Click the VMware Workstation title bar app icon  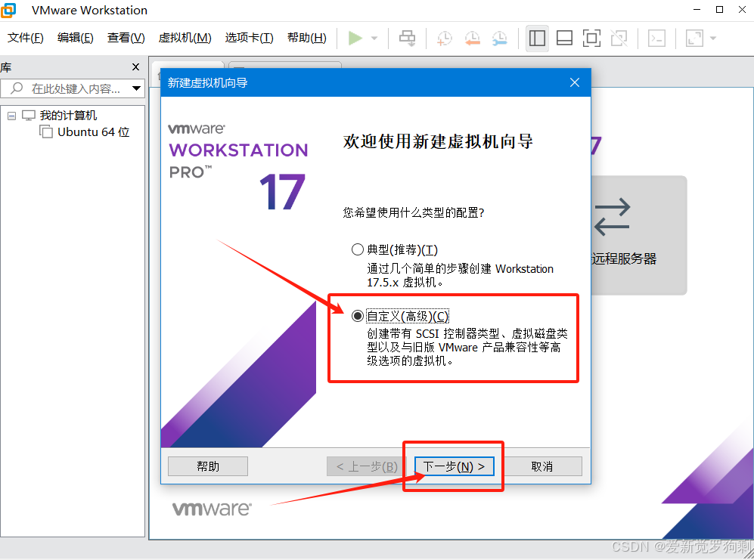[x=8, y=10]
